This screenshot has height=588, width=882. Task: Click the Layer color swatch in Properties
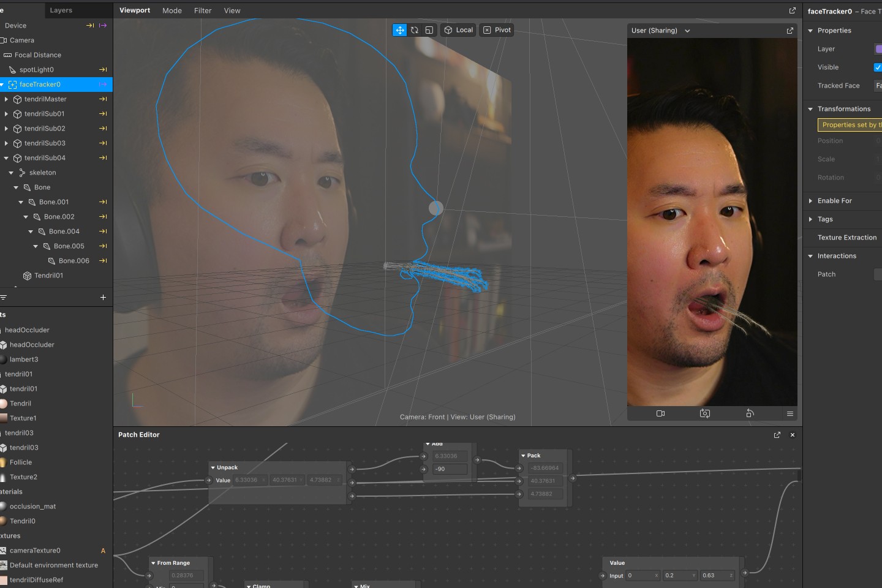click(878, 49)
